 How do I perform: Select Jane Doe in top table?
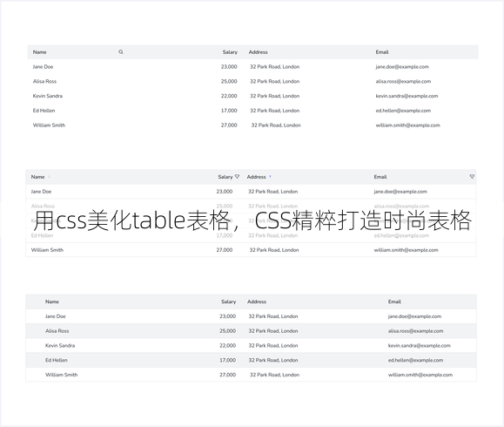click(43, 66)
